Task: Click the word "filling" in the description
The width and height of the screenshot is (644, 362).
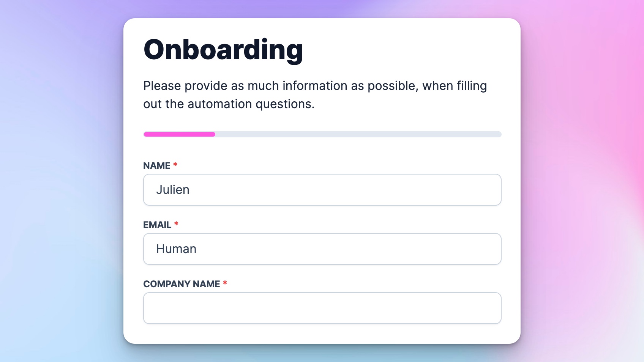Action: coord(472,86)
